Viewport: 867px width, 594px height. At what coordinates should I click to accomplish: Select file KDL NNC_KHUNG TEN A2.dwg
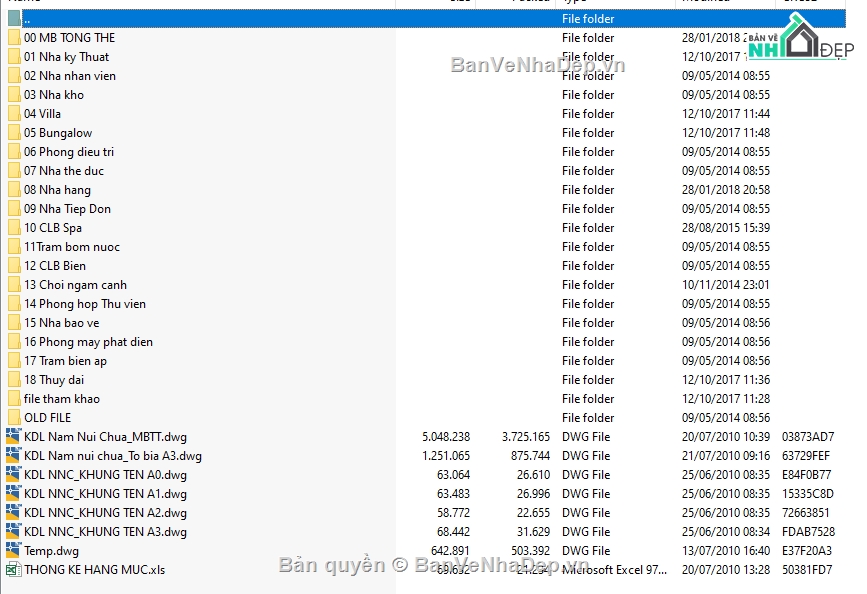point(105,513)
